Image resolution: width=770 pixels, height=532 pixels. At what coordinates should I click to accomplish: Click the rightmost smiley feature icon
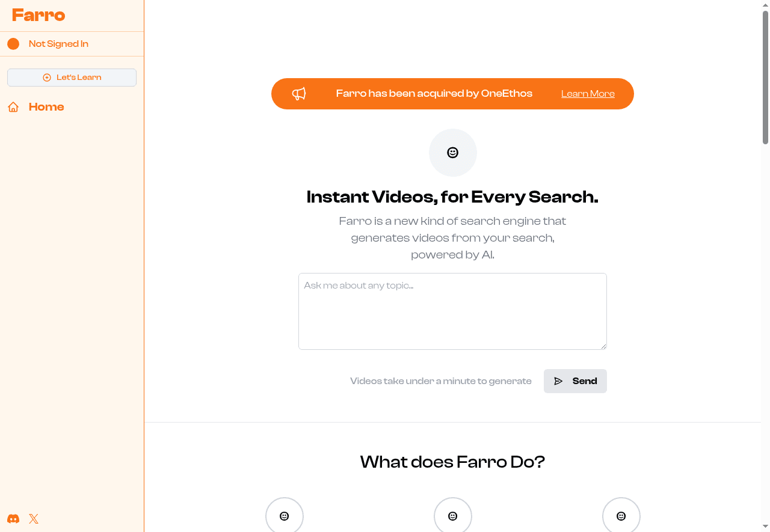(x=621, y=516)
